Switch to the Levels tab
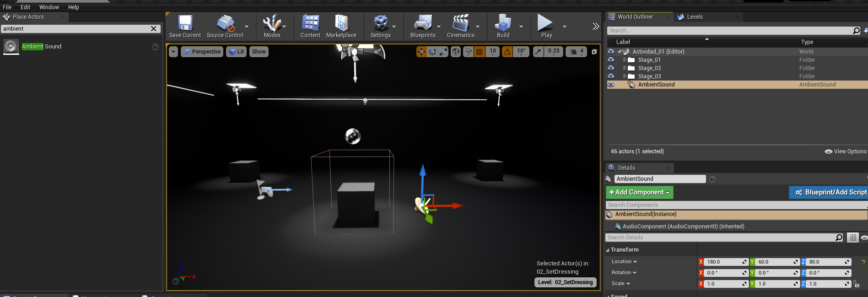 (x=695, y=17)
